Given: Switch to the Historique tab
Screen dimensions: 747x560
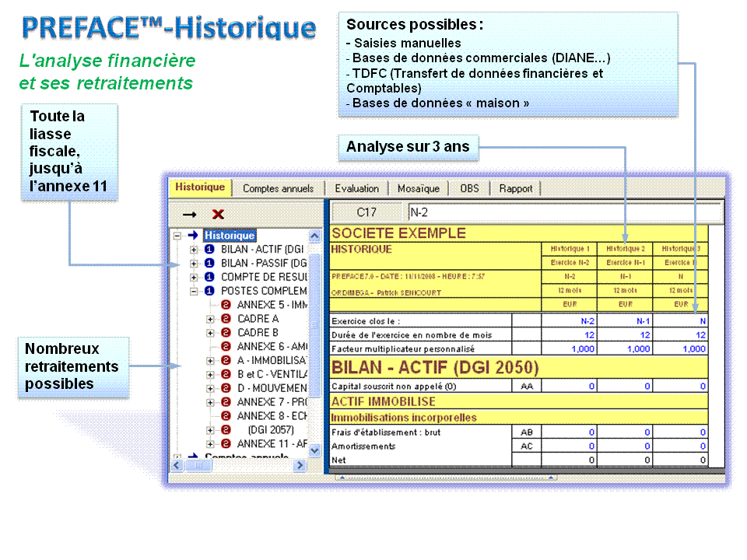Looking at the screenshot, I should [200, 187].
